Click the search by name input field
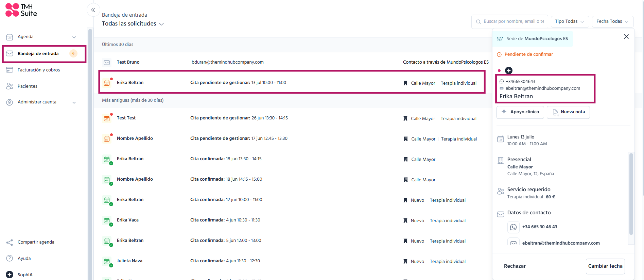 510,21
